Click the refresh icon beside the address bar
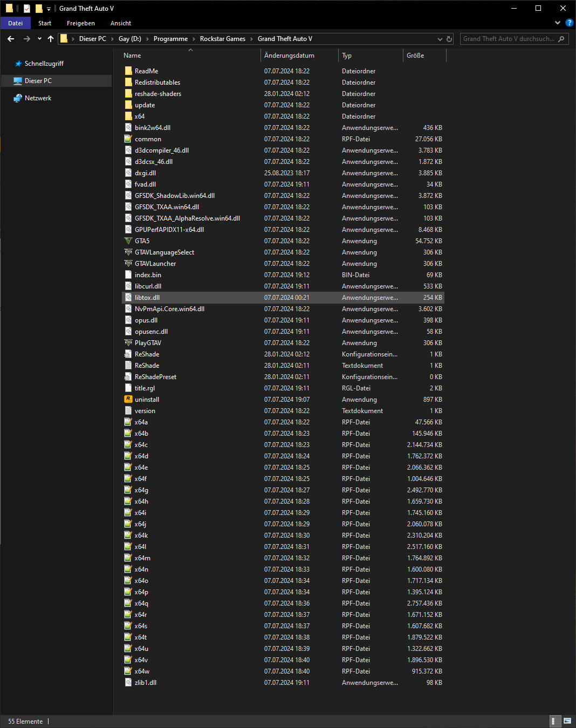 (x=449, y=38)
